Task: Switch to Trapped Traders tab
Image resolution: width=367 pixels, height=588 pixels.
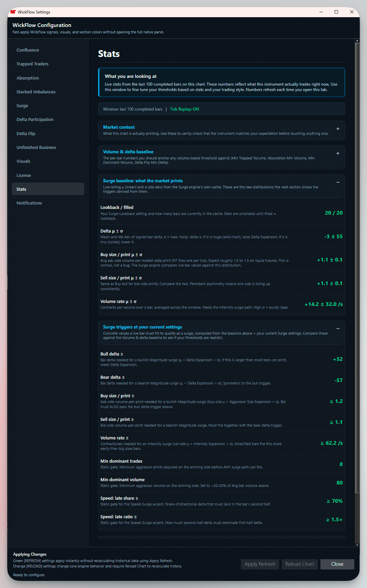Action: tap(32, 64)
